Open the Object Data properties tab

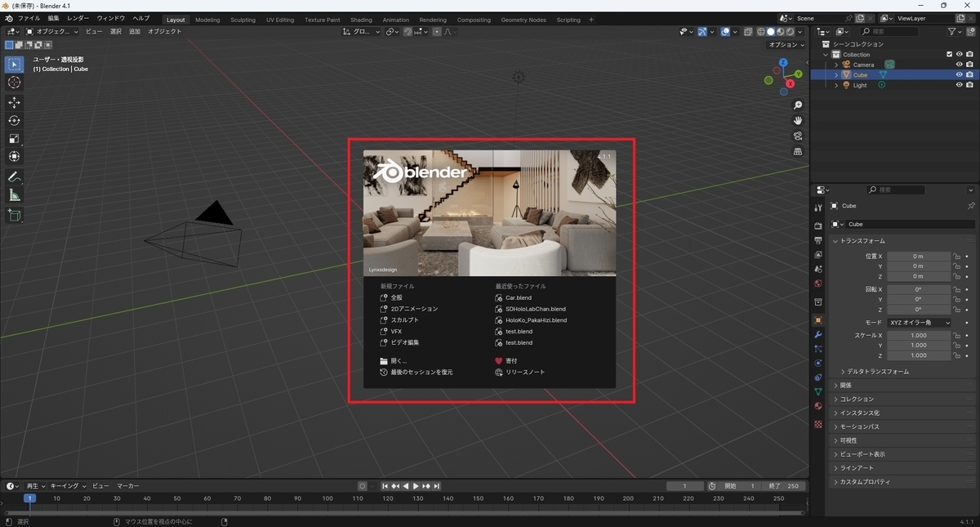(x=818, y=391)
